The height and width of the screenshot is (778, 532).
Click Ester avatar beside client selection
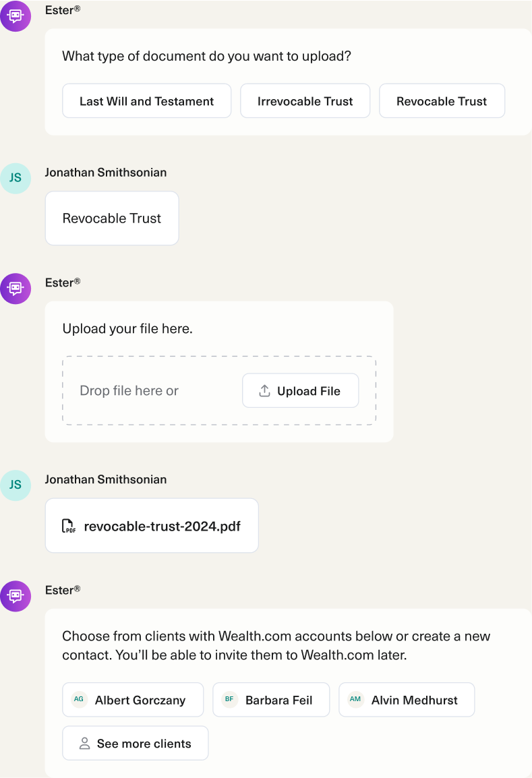(x=16, y=596)
